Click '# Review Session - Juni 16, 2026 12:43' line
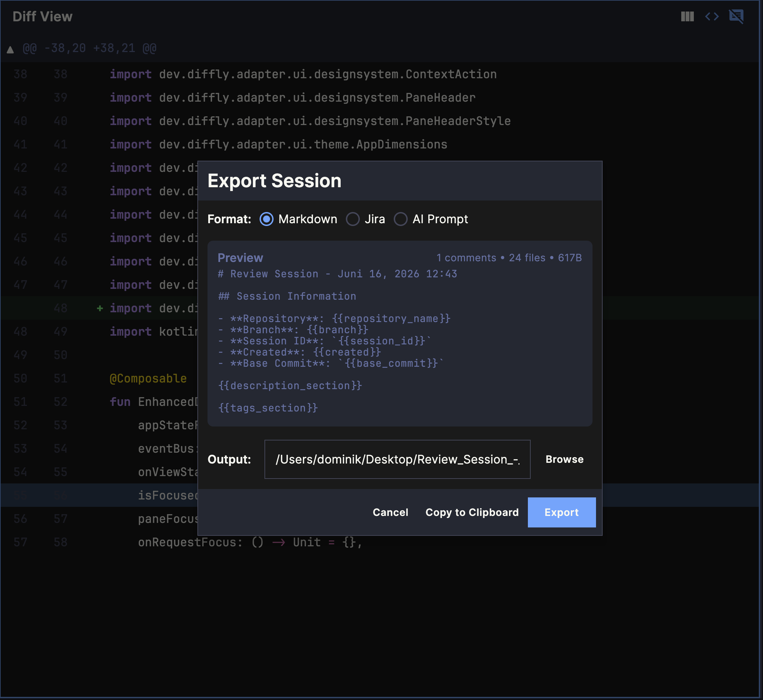Viewport: 763px width, 700px height. [337, 274]
